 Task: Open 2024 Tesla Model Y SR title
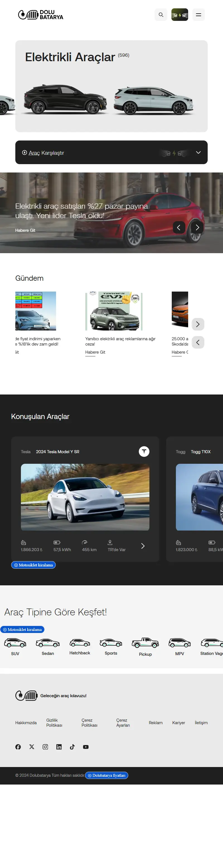tap(58, 452)
